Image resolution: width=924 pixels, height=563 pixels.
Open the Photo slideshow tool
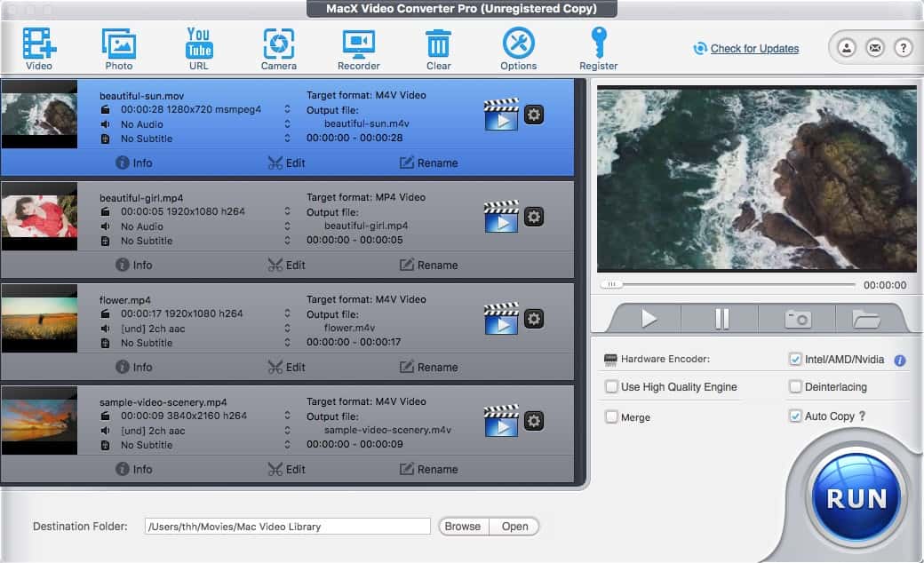tap(119, 44)
